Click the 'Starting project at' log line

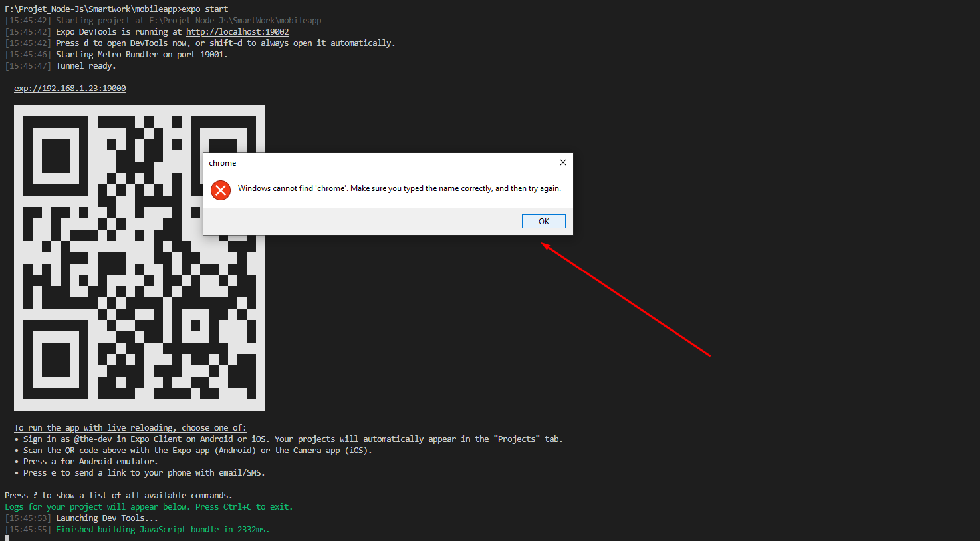point(163,20)
